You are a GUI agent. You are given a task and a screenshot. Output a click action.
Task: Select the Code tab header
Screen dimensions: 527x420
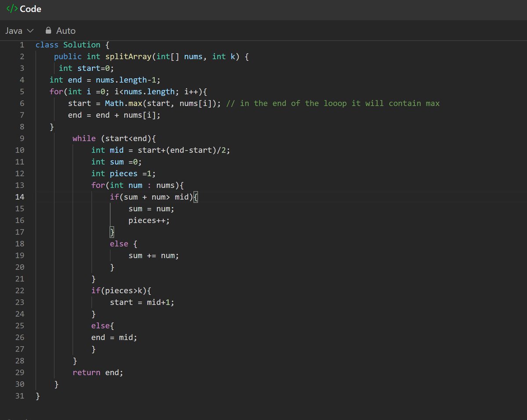[x=24, y=9]
